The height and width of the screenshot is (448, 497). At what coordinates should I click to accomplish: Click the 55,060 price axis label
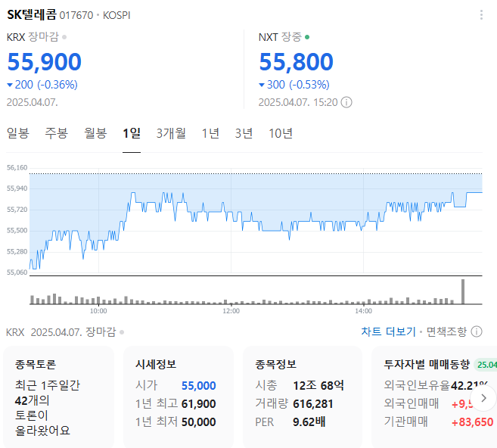pyautogui.click(x=17, y=272)
